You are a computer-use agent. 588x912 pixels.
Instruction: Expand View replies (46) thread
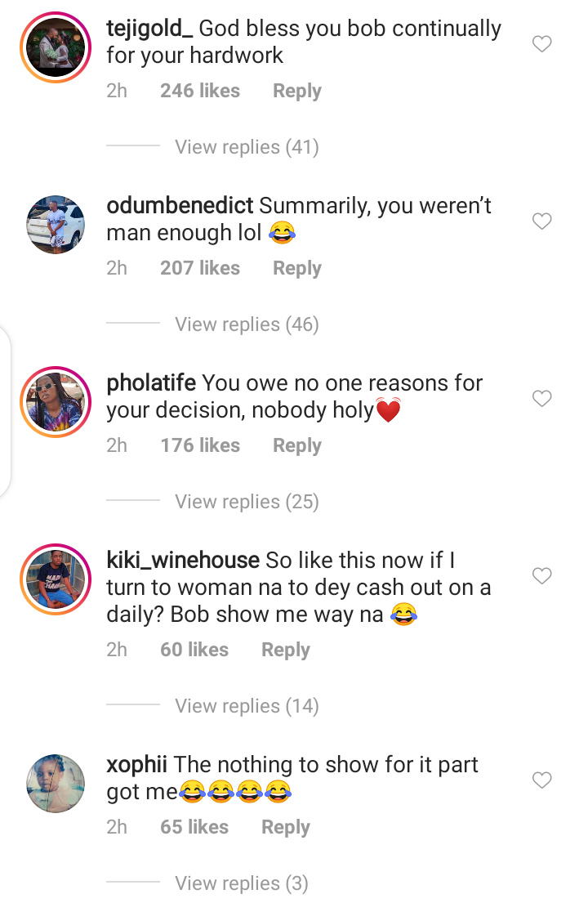(247, 324)
